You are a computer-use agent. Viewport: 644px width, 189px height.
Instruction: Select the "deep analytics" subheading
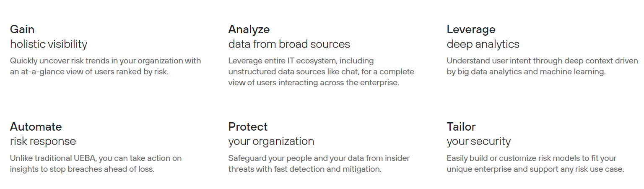483,44
